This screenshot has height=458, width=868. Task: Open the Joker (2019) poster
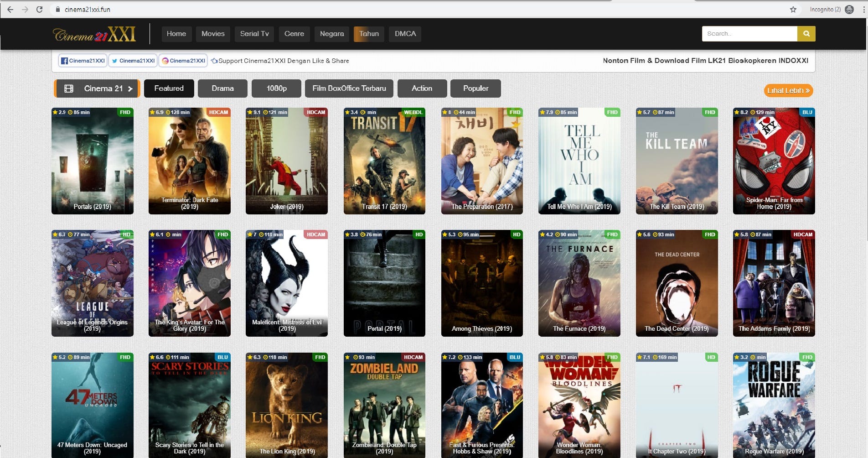click(x=287, y=161)
